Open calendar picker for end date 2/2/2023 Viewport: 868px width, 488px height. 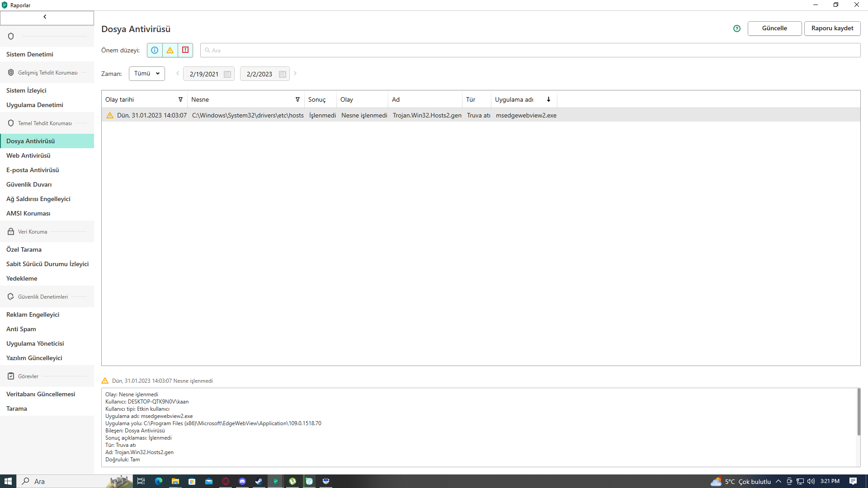[283, 74]
